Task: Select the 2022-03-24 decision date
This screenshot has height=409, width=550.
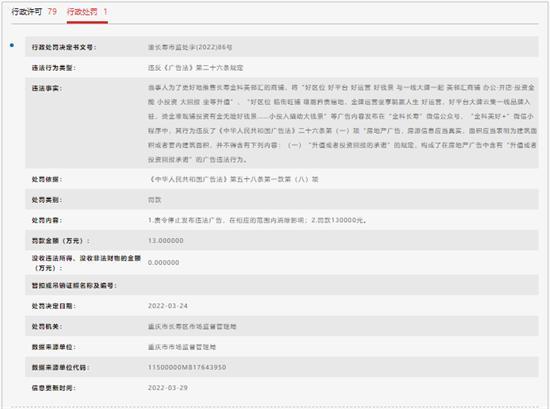Action: point(168,306)
